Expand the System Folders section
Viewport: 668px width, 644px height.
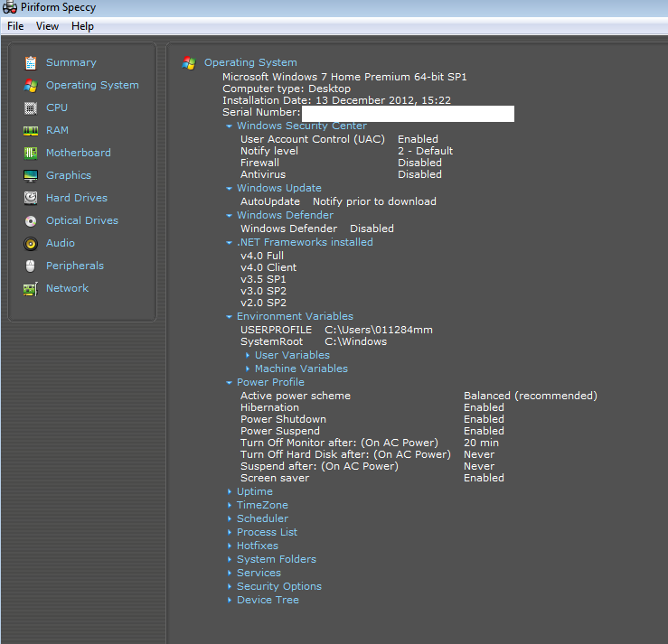click(230, 559)
